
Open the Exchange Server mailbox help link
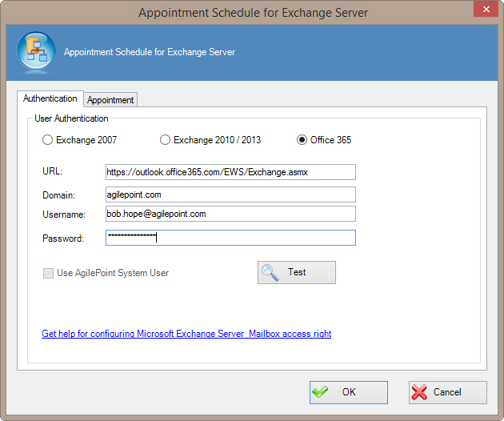tap(186, 334)
